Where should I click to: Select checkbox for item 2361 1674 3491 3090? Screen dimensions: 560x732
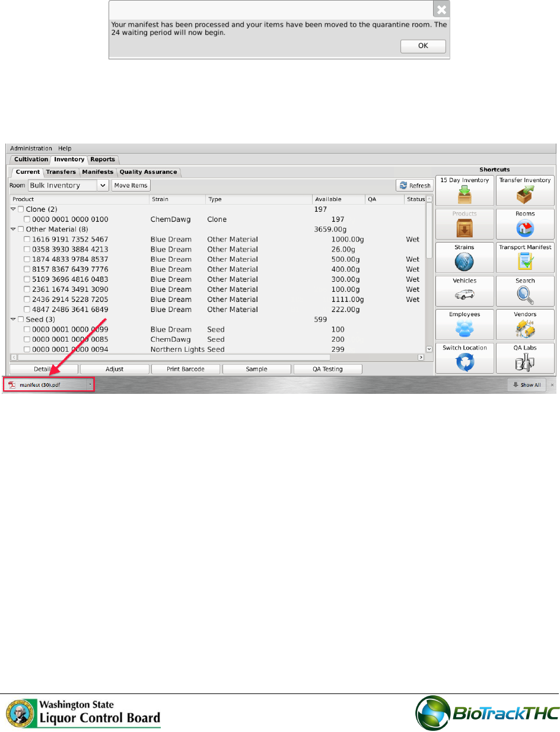[x=27, y=289]
